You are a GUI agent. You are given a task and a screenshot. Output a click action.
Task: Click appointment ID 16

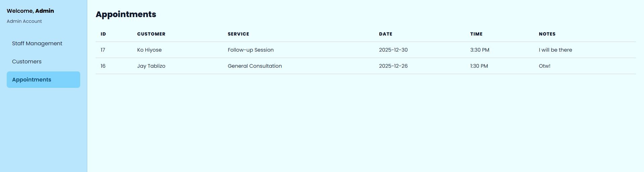[103, 66]
